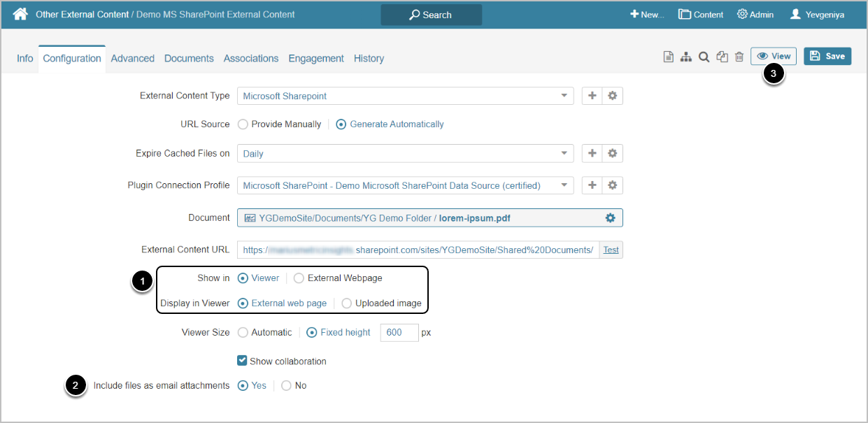Viewport: 868px width, 423px height.
Task: Click the magnifier icon next to hierarchy icon
Action: 704,57
